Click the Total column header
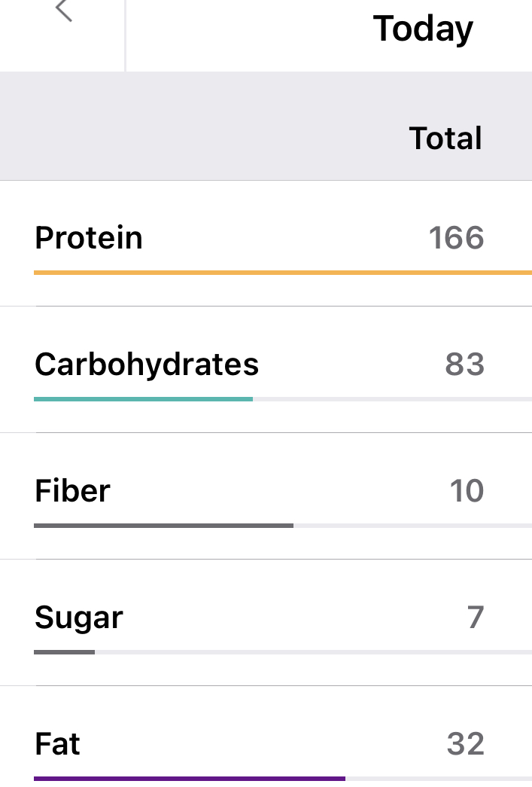This screenshot has height=787, width=532. point(445,139)
